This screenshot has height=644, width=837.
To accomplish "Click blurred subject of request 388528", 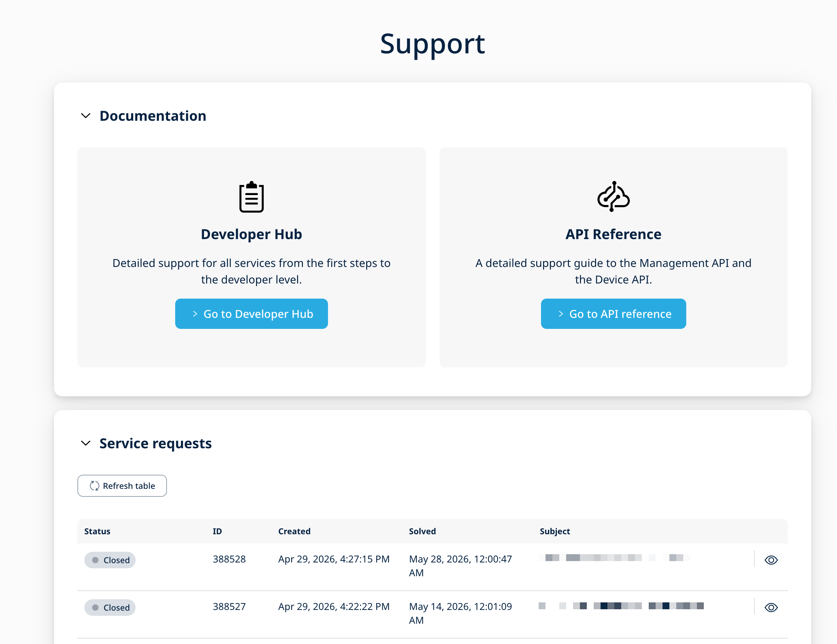I will tap(614, 558).
